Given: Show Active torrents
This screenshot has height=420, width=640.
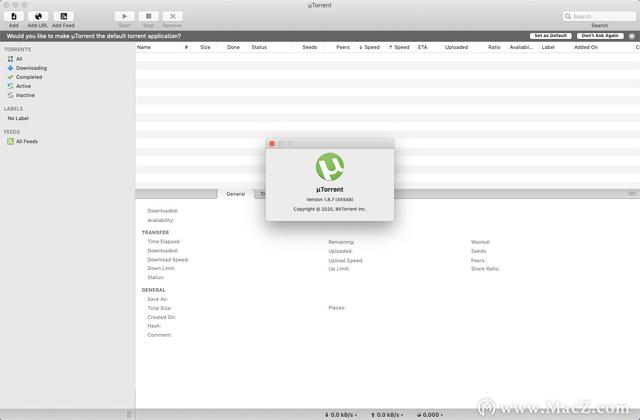Looking at the screenshot, I should point(23,86).
